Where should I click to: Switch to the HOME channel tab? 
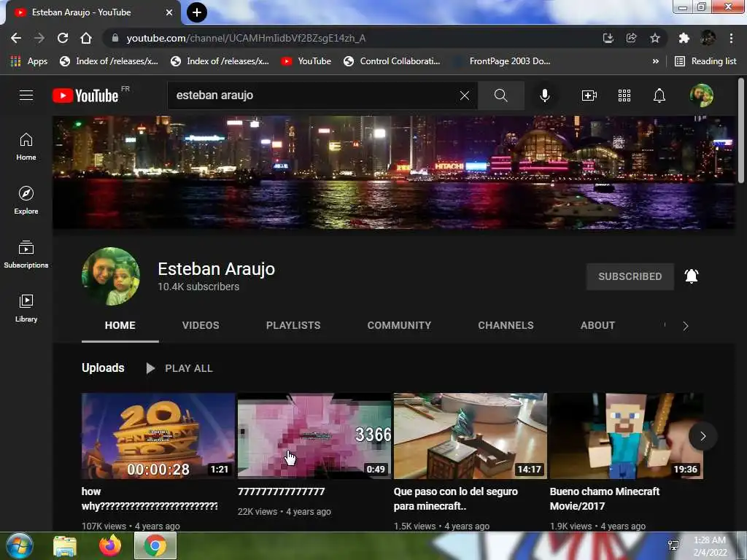point(120,325)
